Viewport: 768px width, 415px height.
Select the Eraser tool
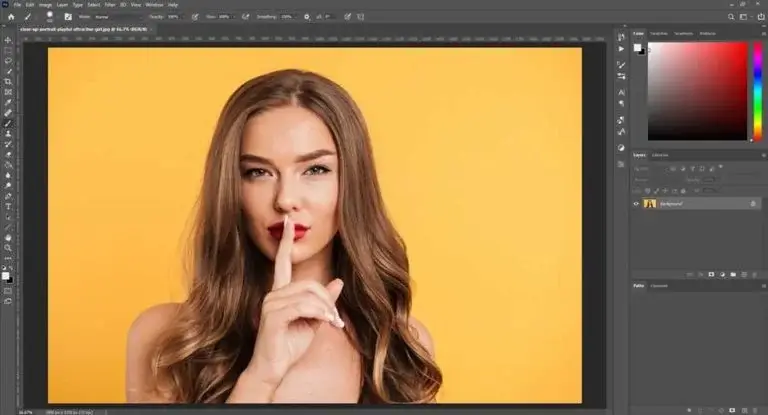(x=8, y=155)
